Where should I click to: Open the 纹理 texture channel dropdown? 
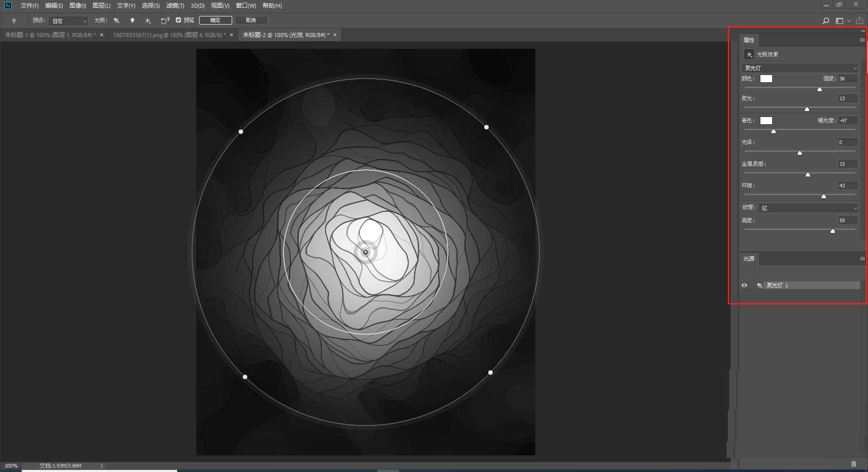[808, 208]
